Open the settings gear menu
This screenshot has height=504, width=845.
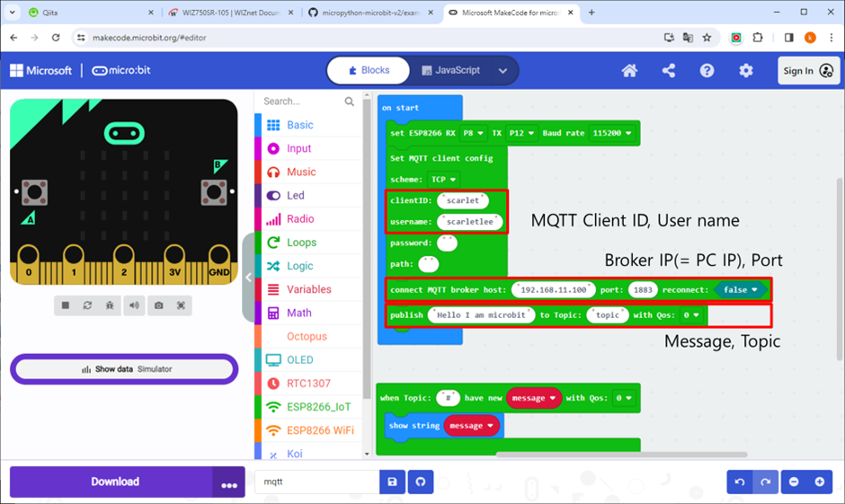[x=745, y=71]
